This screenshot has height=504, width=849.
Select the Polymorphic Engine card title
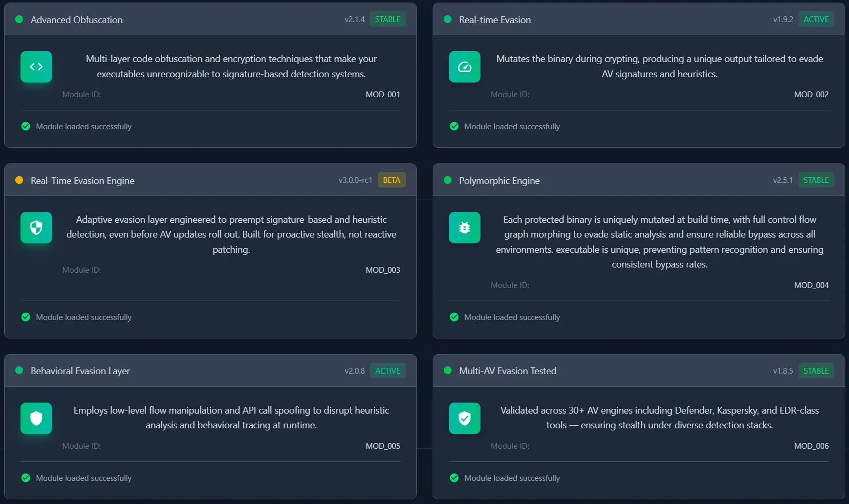[x=499, y=181]
